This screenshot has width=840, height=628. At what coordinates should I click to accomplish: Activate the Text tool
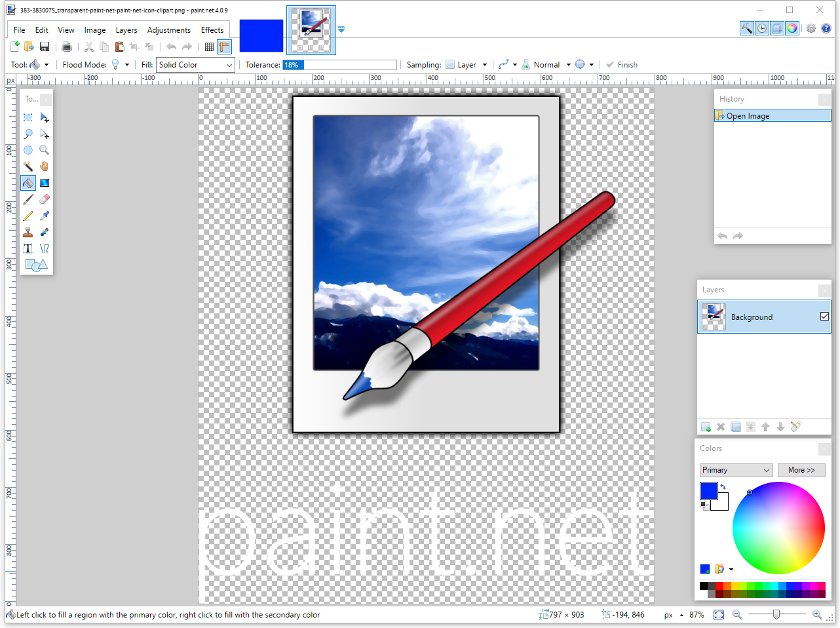click(28, 248)
